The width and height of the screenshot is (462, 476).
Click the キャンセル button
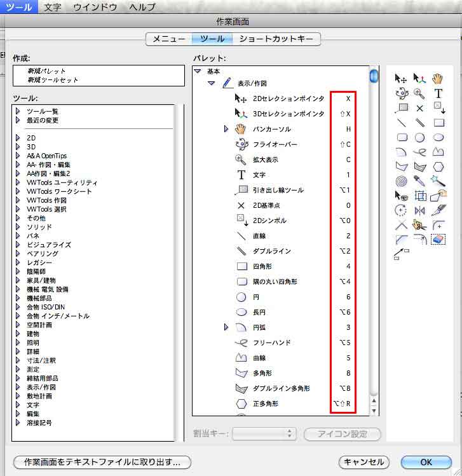pyautogui.click(x=363, y=462)
